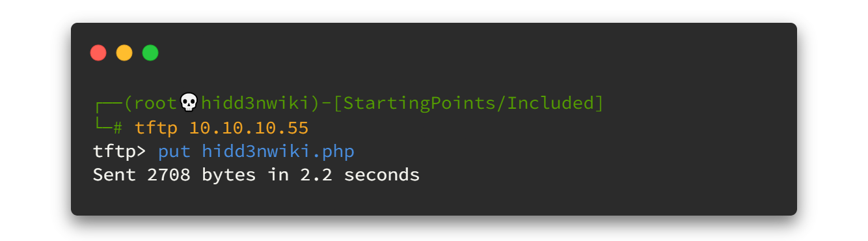Image resolution: width=868 pixels, height=241 pixels.
Task: Click the hash prompt symbol
Action: [118, 128]
